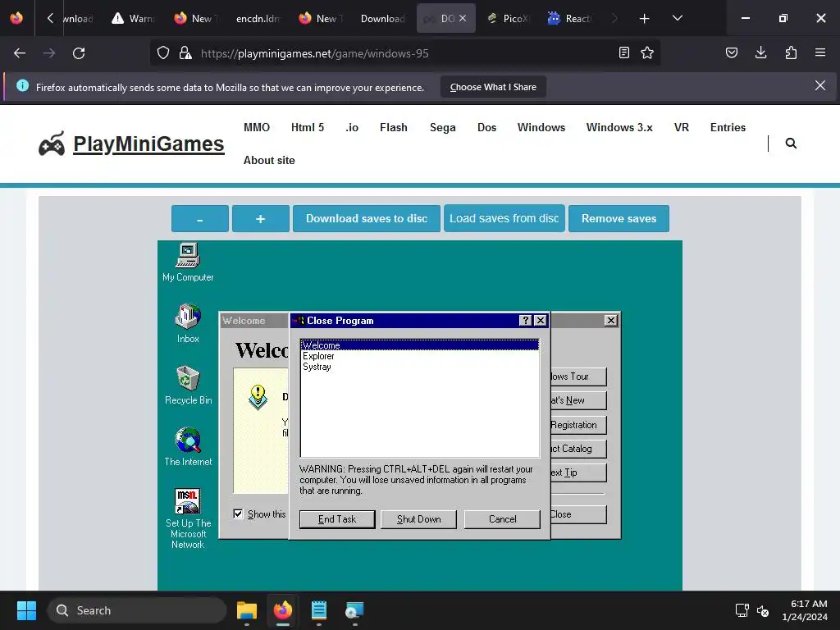Click What's New button in Welcome window
The height and width of the screenshot is (630, 840).
[x=578, y=400]
